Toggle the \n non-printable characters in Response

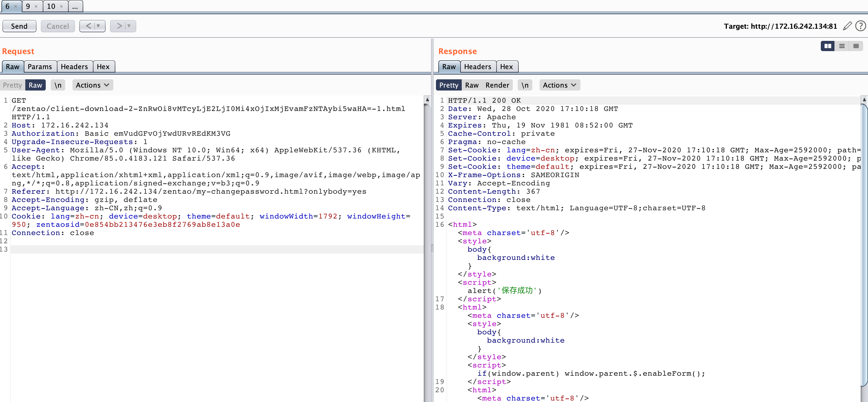click(525, 85)
